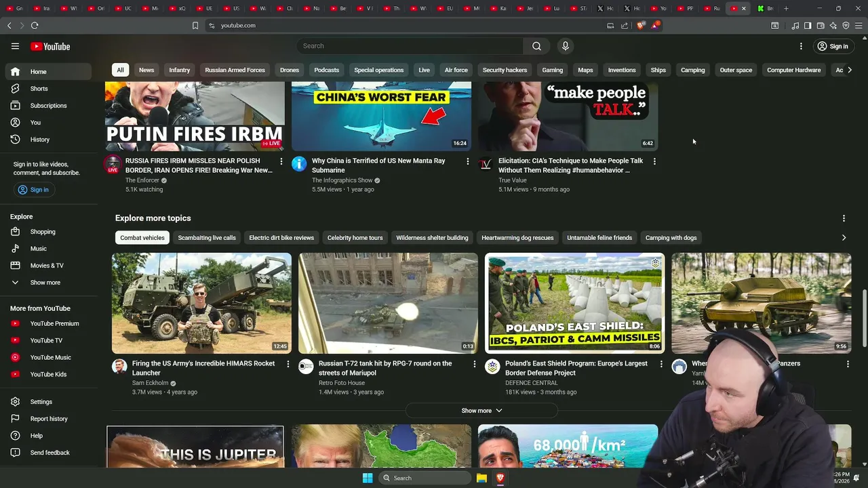Viewport: 868px width, 488px height.
Task: Click the Sign in button in header
Action: [x=832, y=46]
